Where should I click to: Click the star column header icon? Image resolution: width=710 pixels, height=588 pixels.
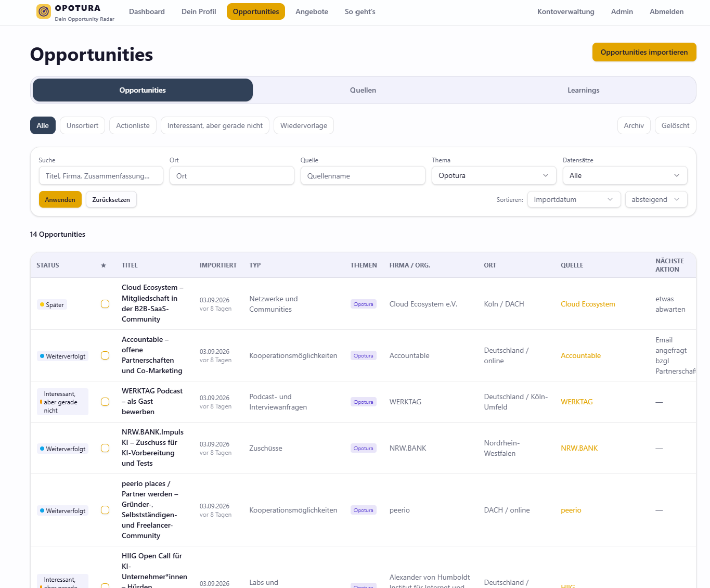click(x=104, y=265)
